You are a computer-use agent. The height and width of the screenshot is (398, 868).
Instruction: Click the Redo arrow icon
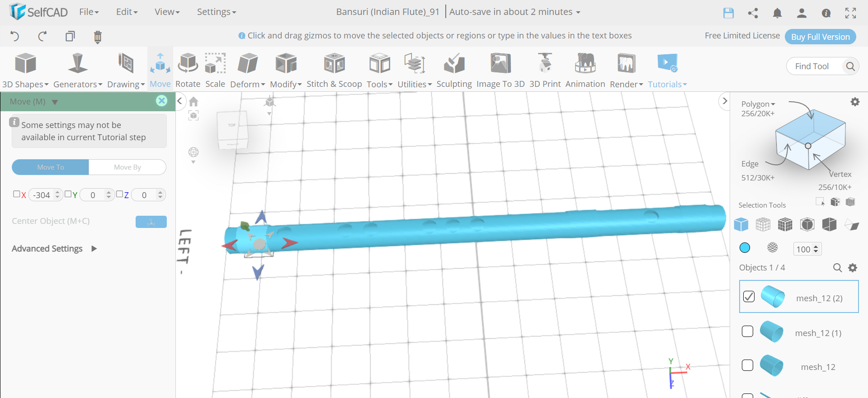(x=42, y=36)
